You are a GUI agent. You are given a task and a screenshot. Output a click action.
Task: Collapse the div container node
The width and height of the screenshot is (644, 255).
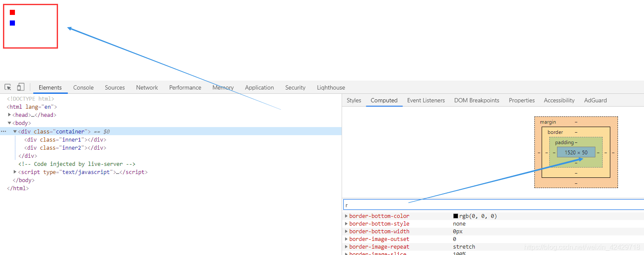pos(15,131)
